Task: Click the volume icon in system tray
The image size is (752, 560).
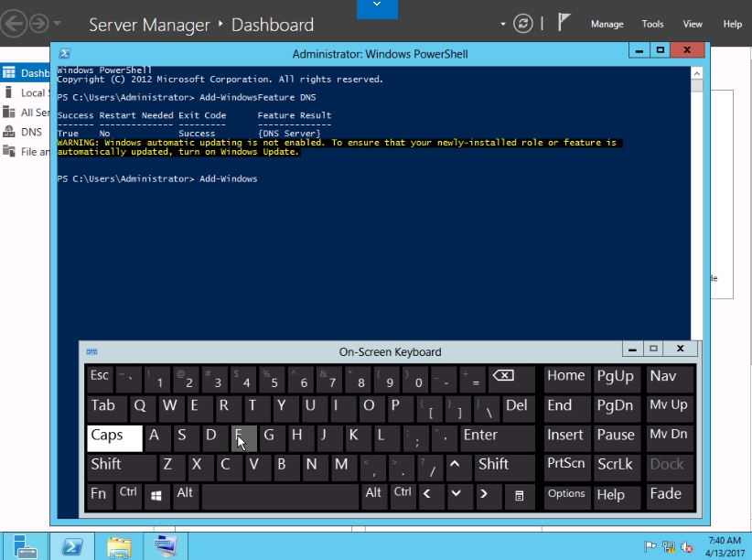Action: [686, 547]
